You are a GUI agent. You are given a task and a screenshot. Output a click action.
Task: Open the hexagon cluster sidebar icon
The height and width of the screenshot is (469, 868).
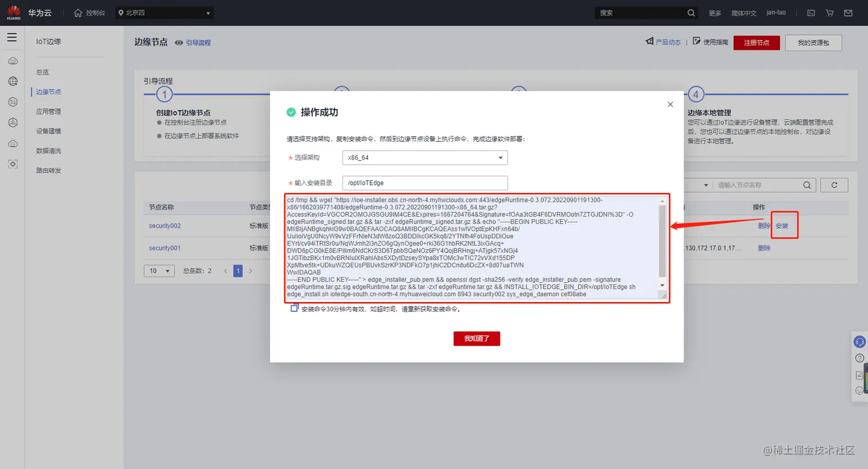[x=13, y=123]
